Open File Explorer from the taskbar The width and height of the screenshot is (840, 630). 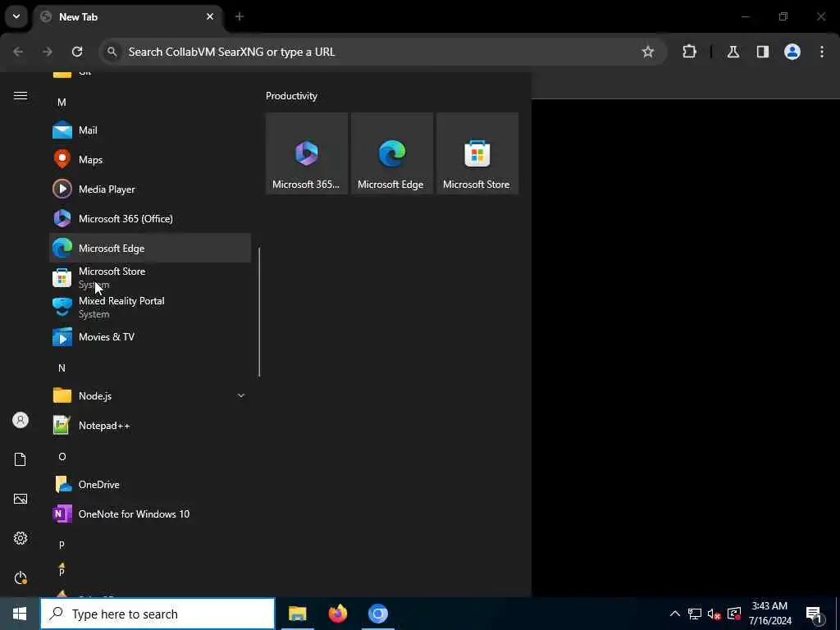tap(297, 614)
